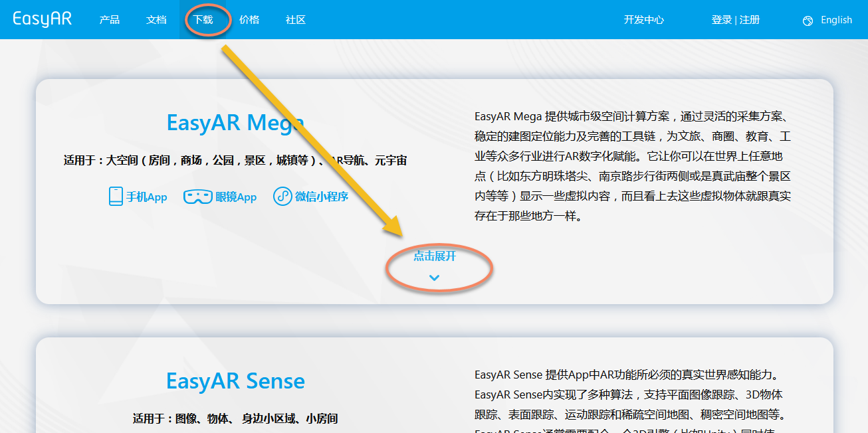Open the 微信小程序 mini program icon
This screenshot has width=868, height=433.
coord(283,197)
